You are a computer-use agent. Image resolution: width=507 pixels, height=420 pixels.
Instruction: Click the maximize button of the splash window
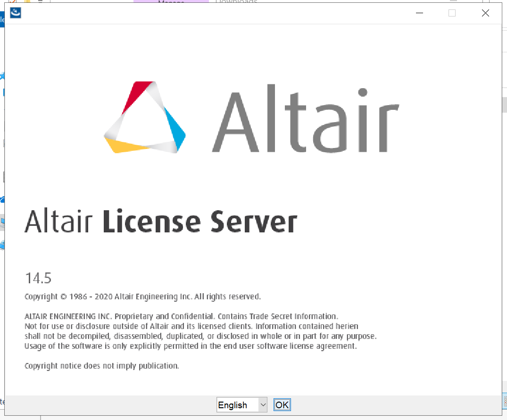pyautogui.click(x=452, y=13)
